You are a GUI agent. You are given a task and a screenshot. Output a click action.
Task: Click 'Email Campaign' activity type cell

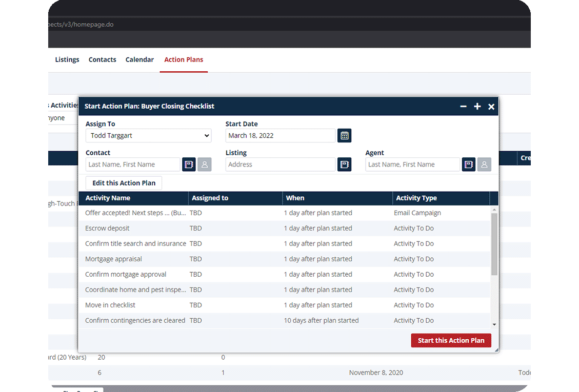(x=417, y=213)
